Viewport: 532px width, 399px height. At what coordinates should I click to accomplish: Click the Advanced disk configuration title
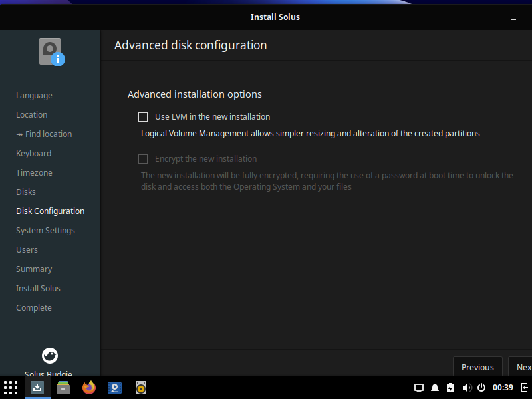[190, 45]
